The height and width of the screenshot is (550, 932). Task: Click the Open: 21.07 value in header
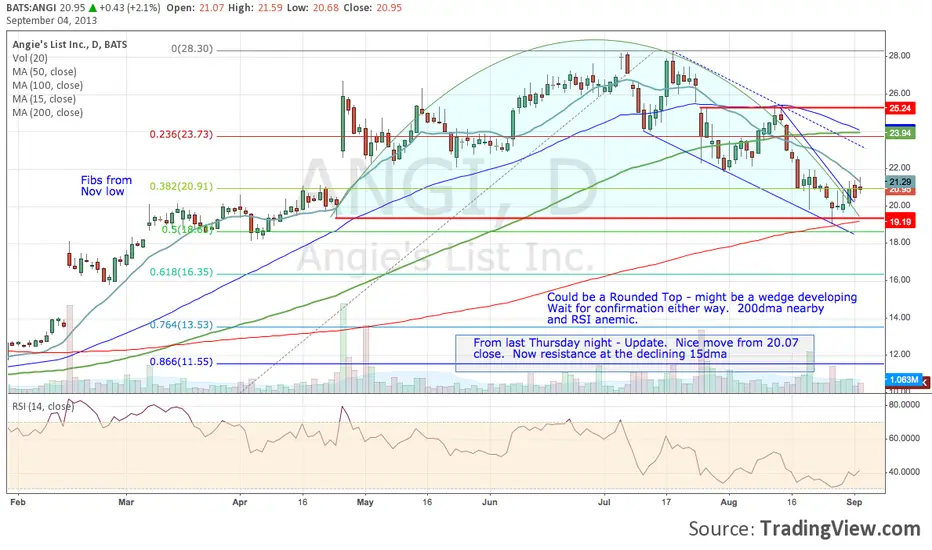click(196, 8)
